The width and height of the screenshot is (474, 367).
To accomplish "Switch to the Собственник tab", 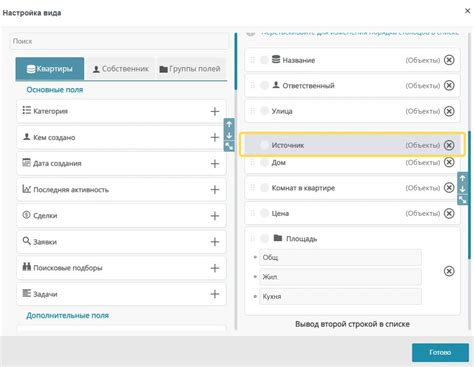I will click(x=120, y=69).
